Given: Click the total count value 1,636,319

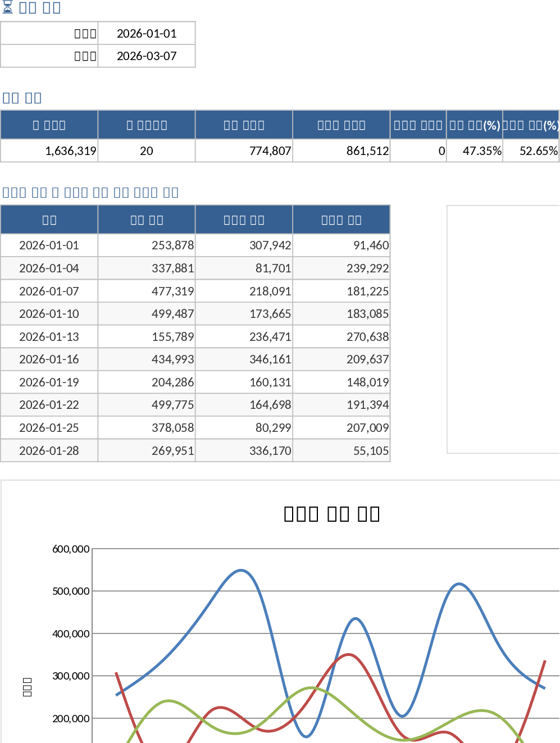Looking at the screenshot, I should click(70, 151).
